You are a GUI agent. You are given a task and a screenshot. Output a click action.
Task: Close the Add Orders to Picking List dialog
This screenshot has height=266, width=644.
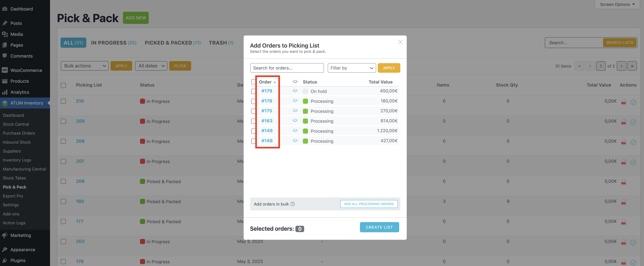click(x=400, y=42)
